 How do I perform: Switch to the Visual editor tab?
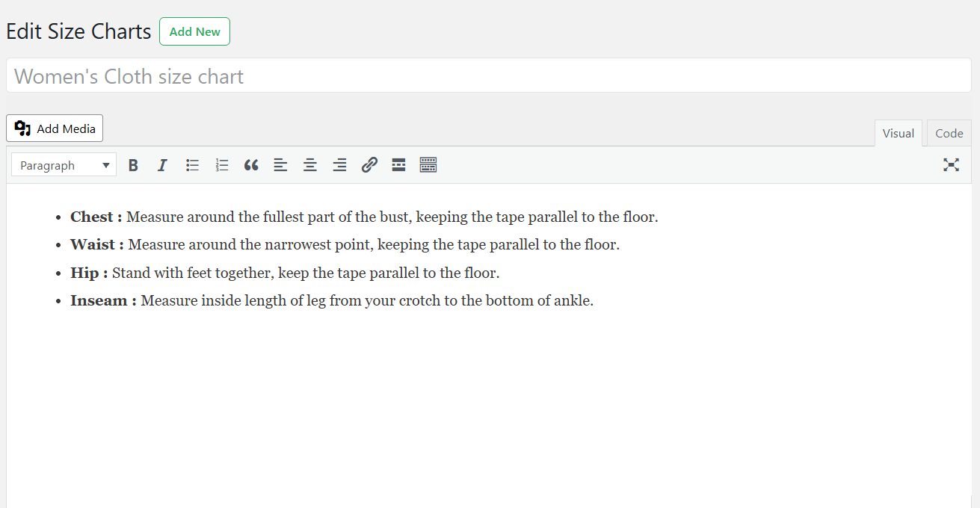pyautogui.click(x=898, y=133)
